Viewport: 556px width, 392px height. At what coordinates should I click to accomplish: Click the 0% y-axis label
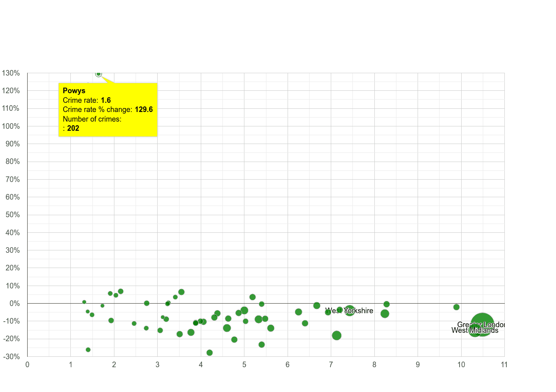point(14,304)
